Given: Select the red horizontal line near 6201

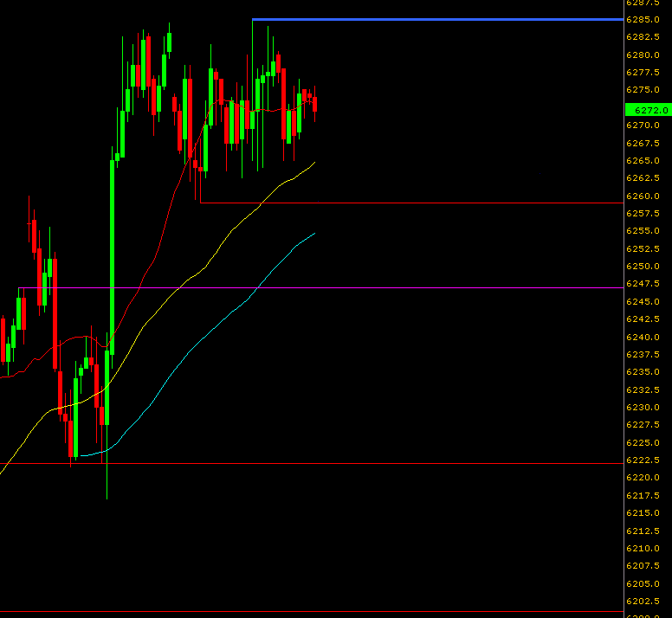Looking at the screenshot, I should [x=312, y=612].
